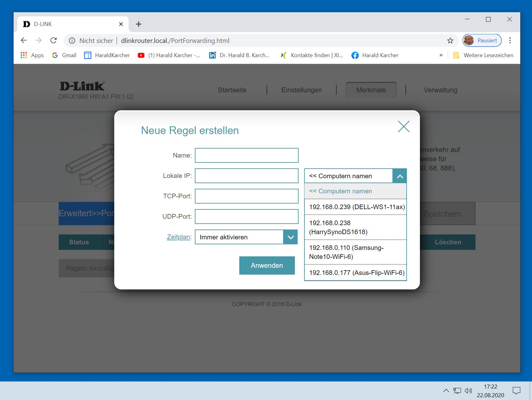Close the Neue Regel erstellen dialog

(404, 127)
